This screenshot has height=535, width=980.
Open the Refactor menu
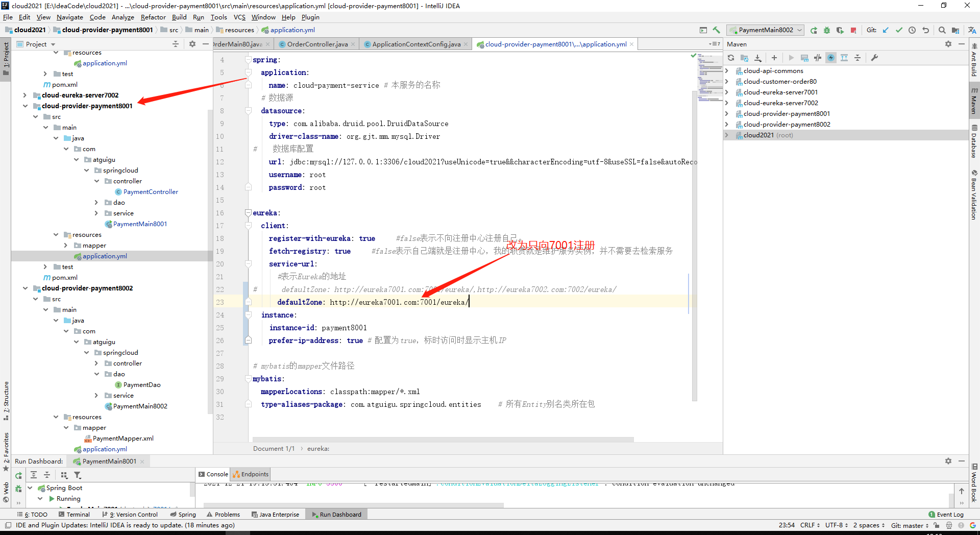pyautogui.click(x=153, y=17)
